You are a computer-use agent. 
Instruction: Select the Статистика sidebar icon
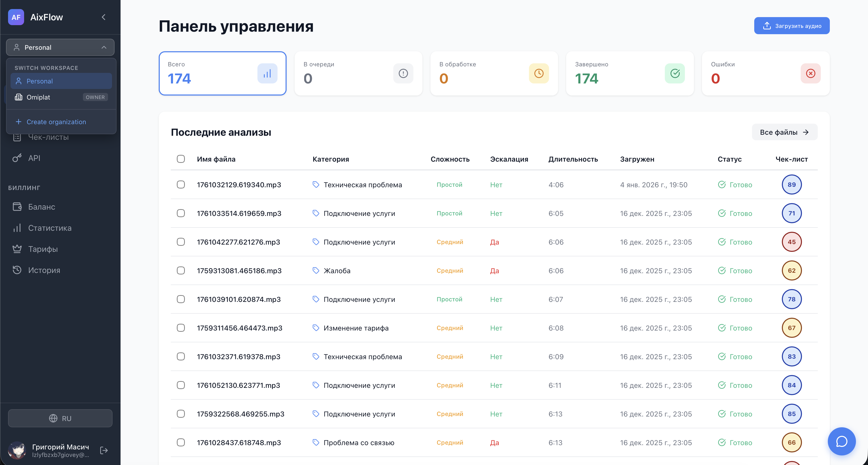[17, 228]
